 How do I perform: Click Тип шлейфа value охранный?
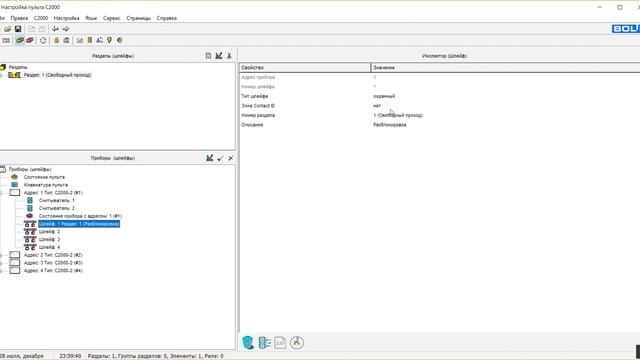(384, 96)
